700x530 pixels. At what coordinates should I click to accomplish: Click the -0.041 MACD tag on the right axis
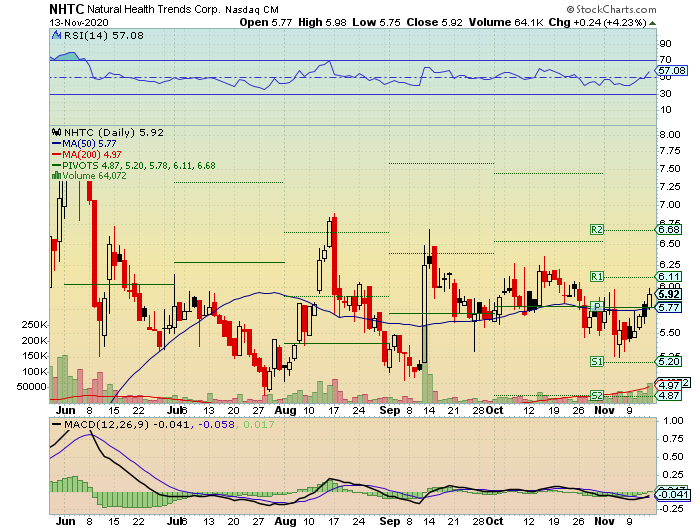click(x=671, y=495)
